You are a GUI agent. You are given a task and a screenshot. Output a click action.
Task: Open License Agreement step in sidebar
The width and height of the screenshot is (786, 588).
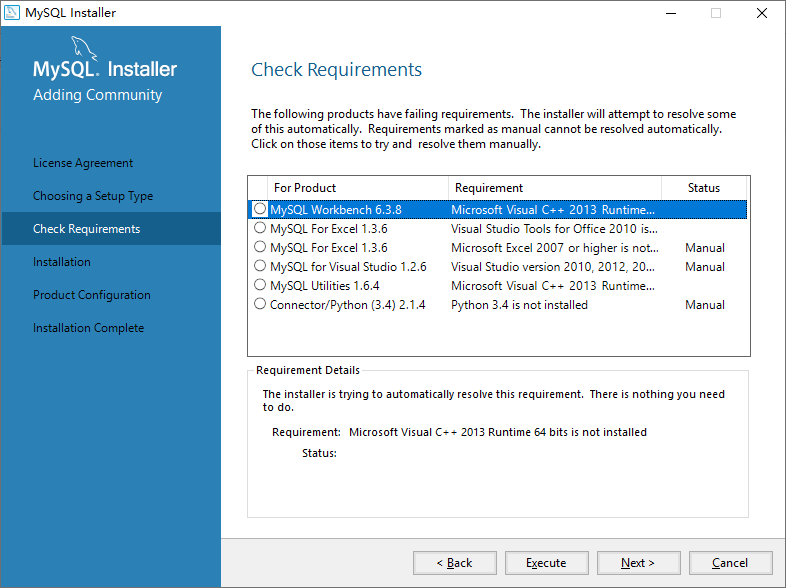tap(83, 163)
